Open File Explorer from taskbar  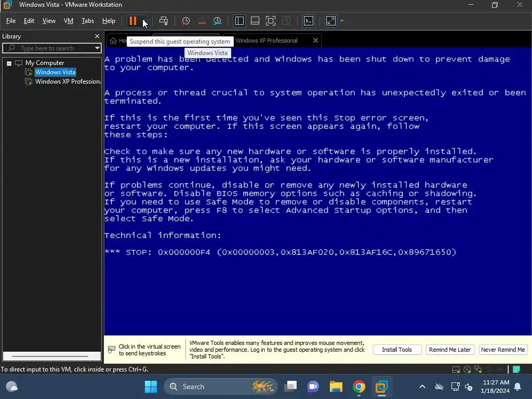point(336,387)
